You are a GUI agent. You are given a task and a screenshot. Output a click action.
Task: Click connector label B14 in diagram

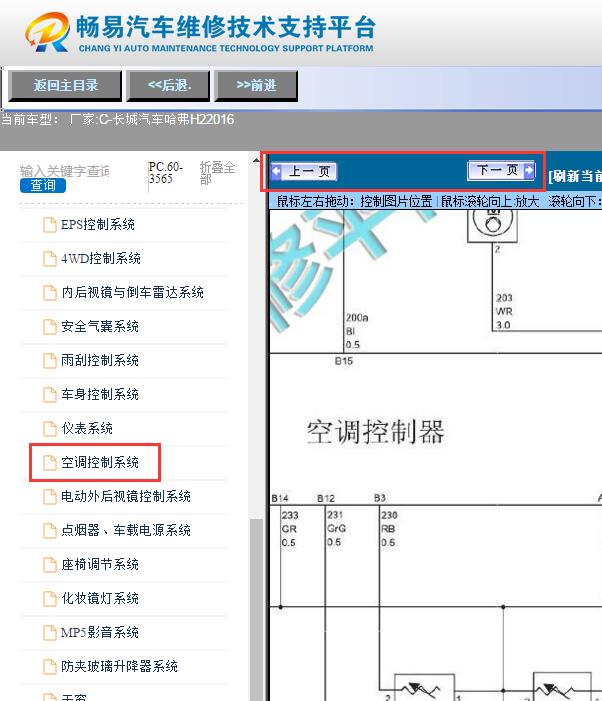tap(280, 498)
